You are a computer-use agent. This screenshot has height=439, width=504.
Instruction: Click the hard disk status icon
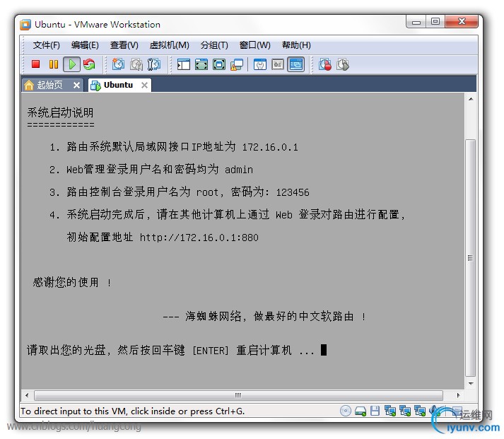[x=361, y=411]
